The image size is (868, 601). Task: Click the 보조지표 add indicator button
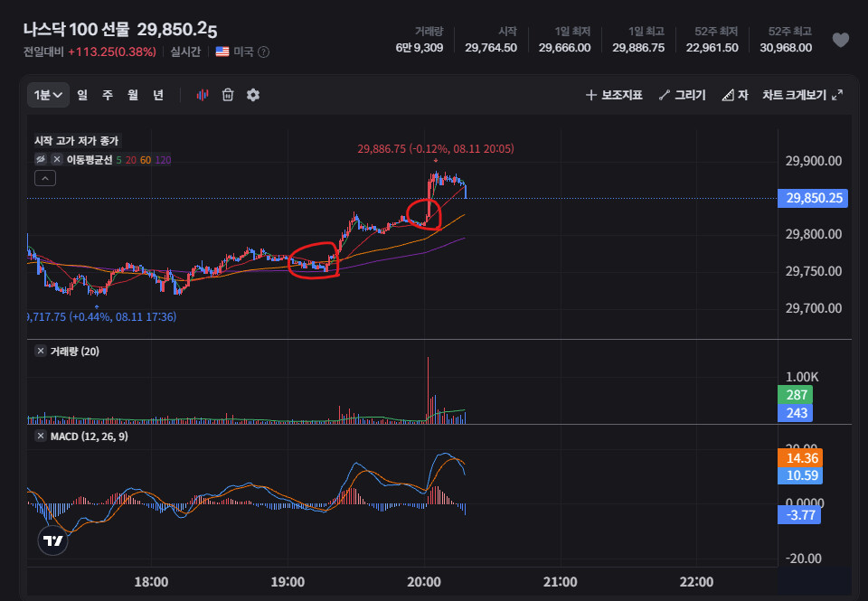pyautogui.click(x=614, y=95)
